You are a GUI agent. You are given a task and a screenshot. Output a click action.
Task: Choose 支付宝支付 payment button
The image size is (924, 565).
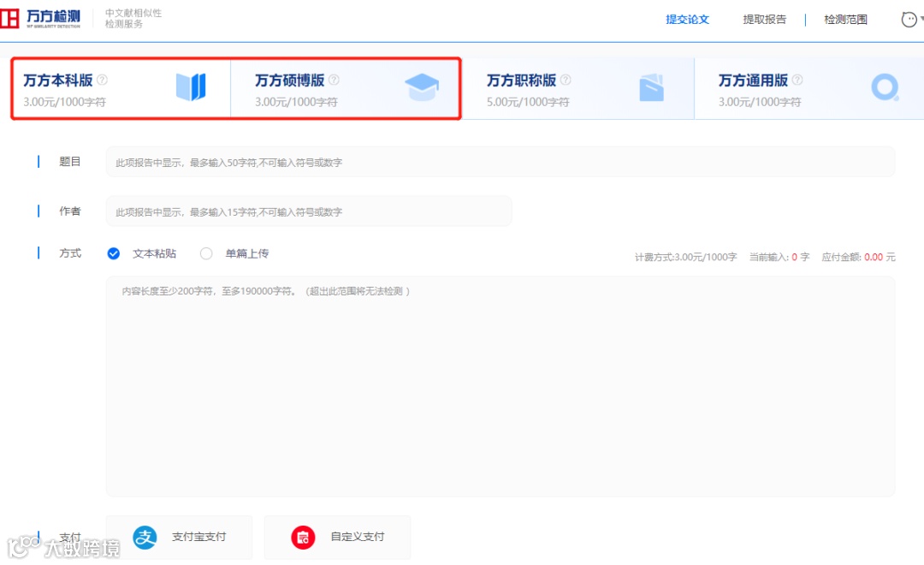coord(179,538)
